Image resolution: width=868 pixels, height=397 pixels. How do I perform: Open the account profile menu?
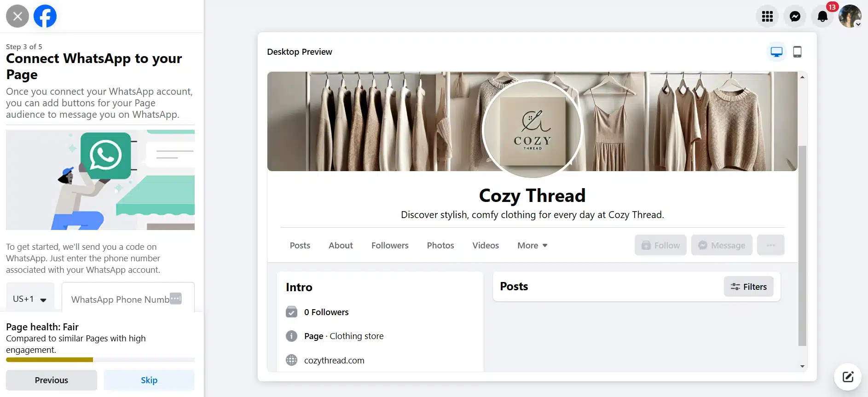point(850,17)
